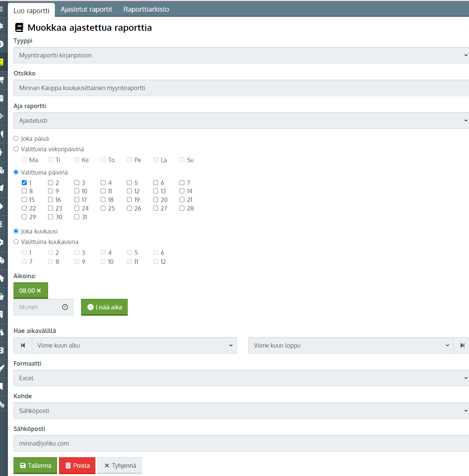Uncheck day 1 checkbox under Valittuina päivinä
469x476 pixels.
[x=24, y=183]
